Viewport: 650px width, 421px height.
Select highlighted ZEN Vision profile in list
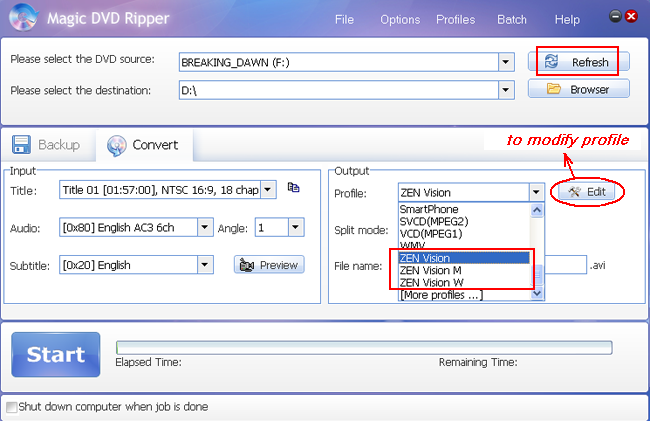click(464, 258)
